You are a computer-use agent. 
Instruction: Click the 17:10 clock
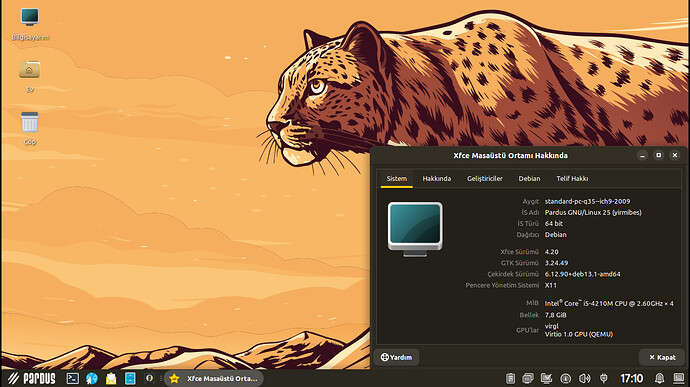631,378
